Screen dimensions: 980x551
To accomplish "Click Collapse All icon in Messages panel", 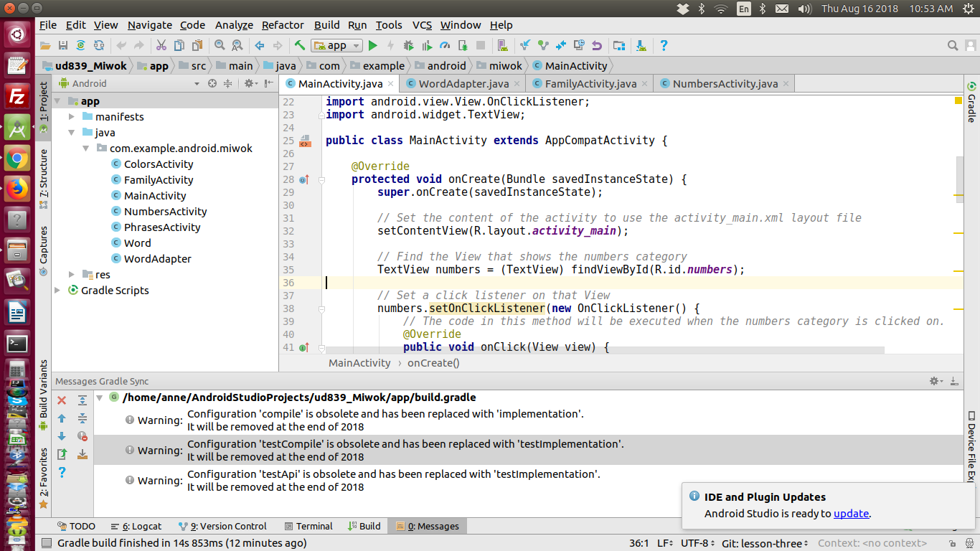I will (83, 418).
